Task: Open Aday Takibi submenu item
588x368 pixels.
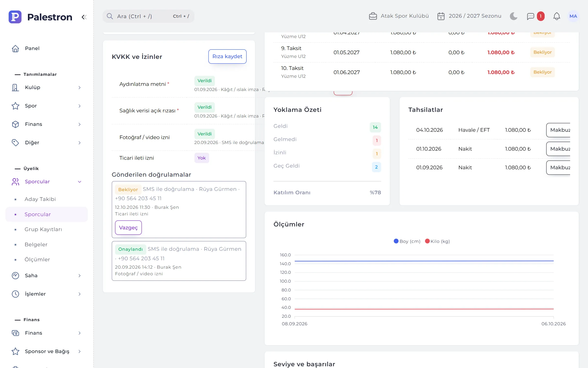Action: (x=47, y=199)
